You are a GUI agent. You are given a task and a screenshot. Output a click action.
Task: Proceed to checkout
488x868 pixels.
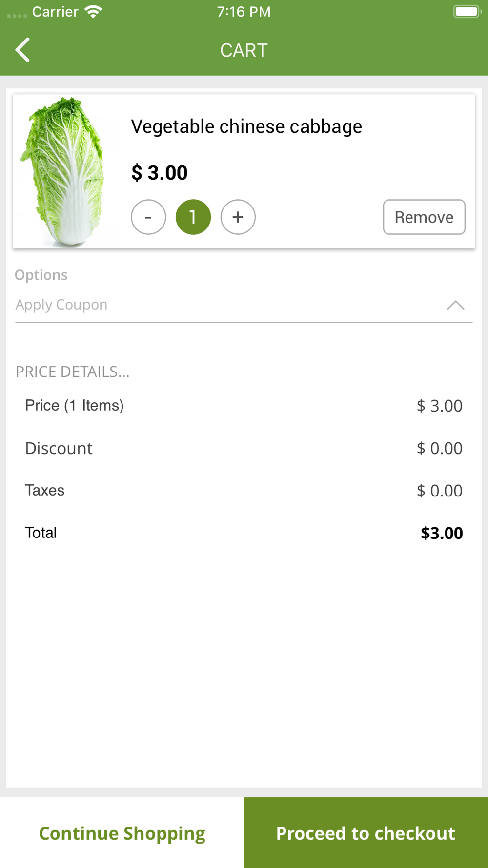366,833
